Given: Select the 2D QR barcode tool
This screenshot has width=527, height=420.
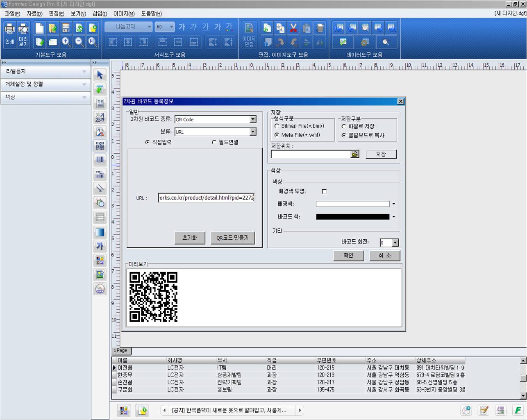Looking at the screenshot, I should (100, 145).
